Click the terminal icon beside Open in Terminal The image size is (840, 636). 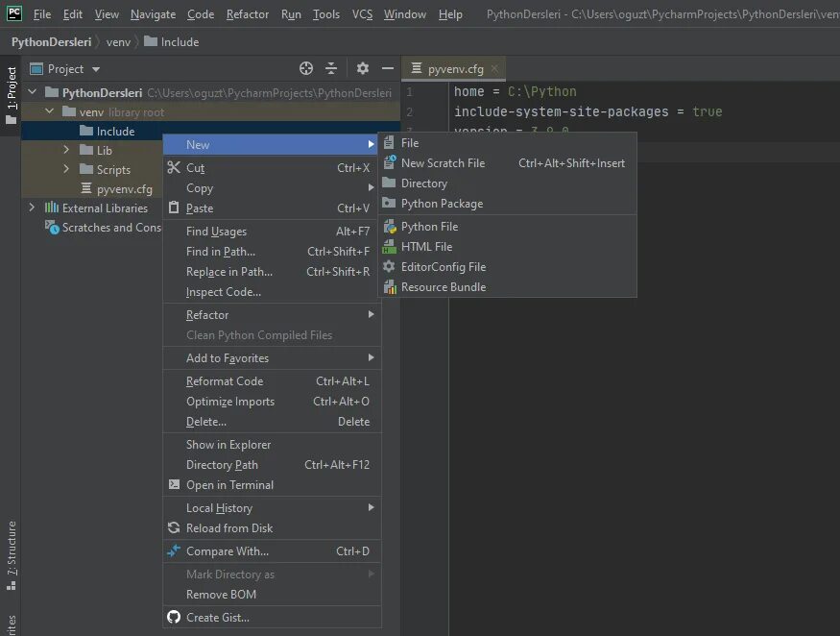[174, 484]
